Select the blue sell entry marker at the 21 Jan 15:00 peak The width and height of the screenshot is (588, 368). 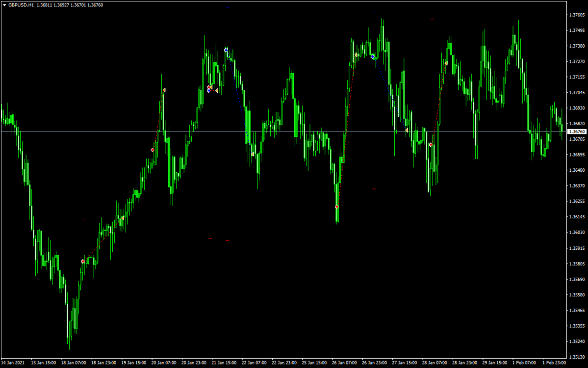click(x=226, y=50)
